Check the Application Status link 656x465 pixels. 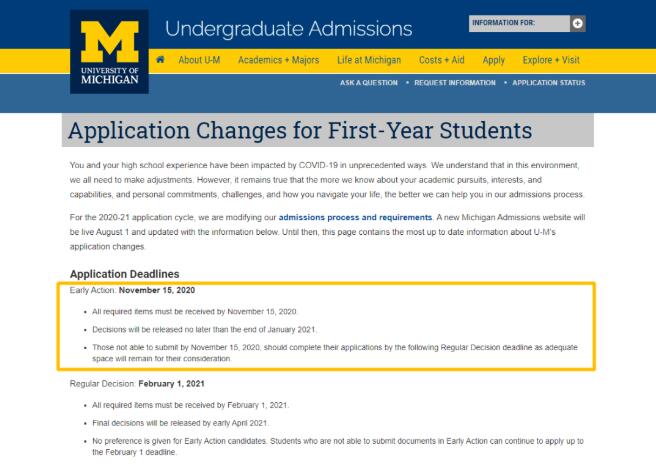[548, 83]
